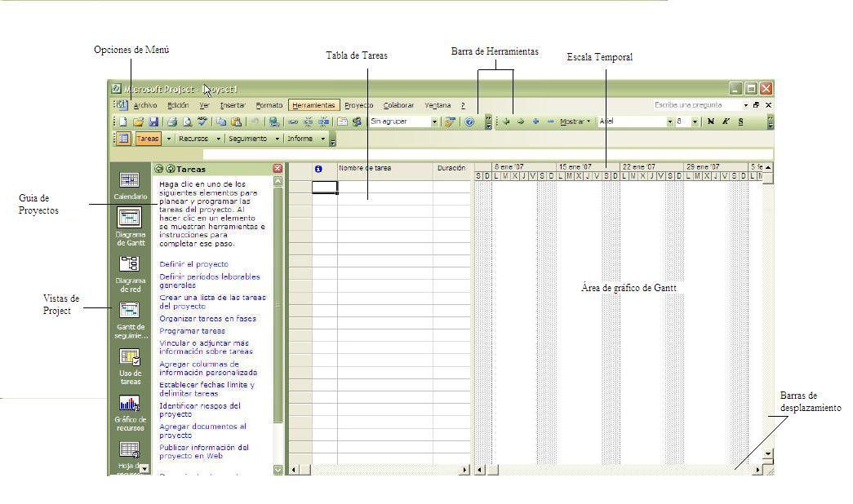853x504 pixels.
Task: Click the Gantt chart vertical scrollbar down arrow
Action: [x=767, y=453]
